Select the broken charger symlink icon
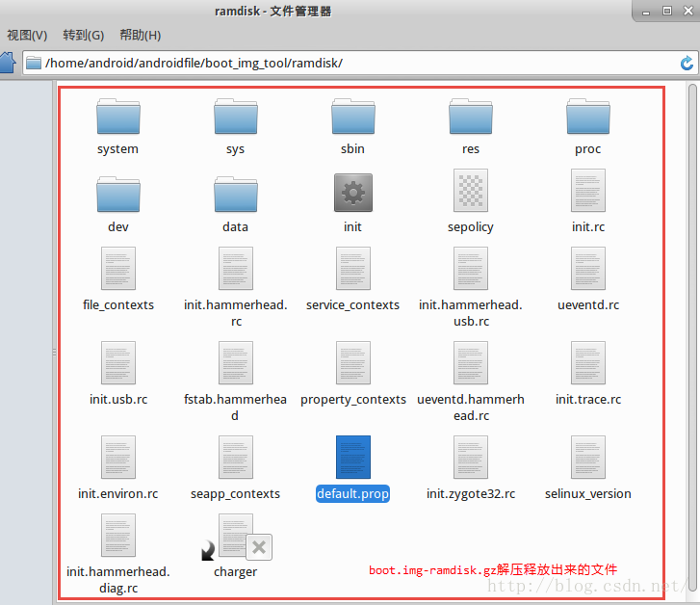The image size is (700, 605). tap(236, 537)
